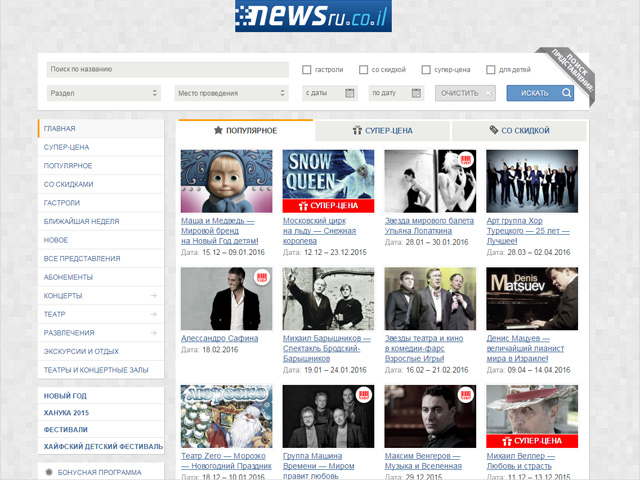The image size is (640, 480).
Task: Switch to the Супер-цена tab
Action: (x=382, y=131)
